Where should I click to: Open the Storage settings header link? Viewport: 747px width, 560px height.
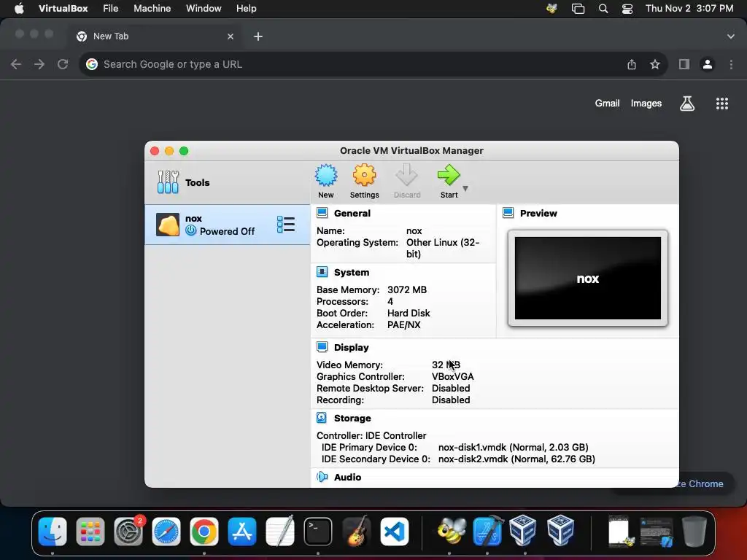[352, 418]
